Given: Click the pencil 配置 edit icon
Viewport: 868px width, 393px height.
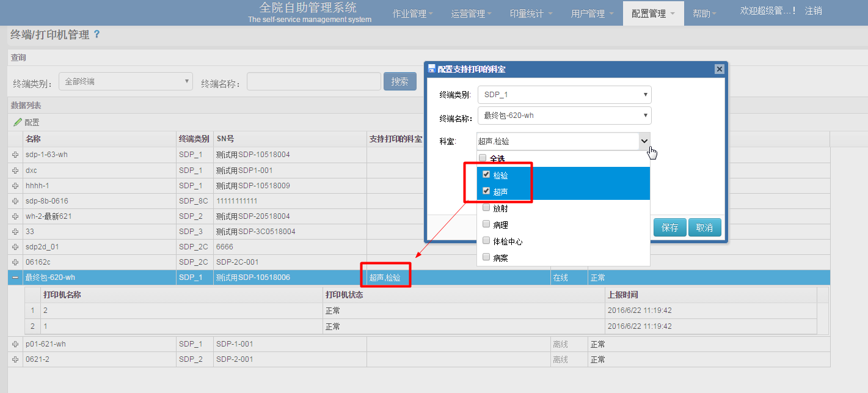Looking at the screenshot, I should click(x=18, y=122).
